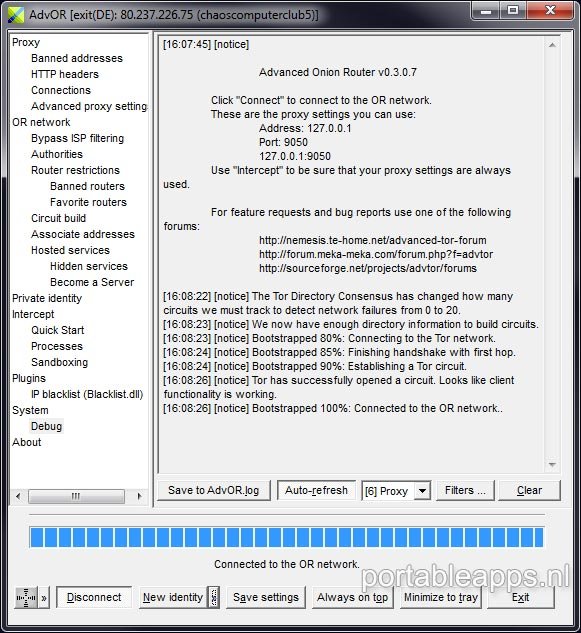
Task: Click "Advanced Onion Router v0.3.0.7" heading
Action: coord(338,72)
